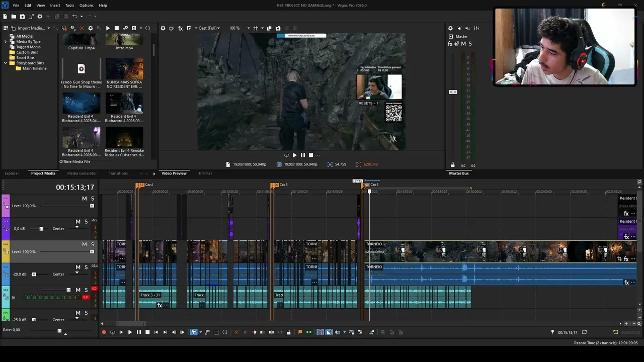Open the Tools menu
The image size is (644, 362).
(69, 6)
